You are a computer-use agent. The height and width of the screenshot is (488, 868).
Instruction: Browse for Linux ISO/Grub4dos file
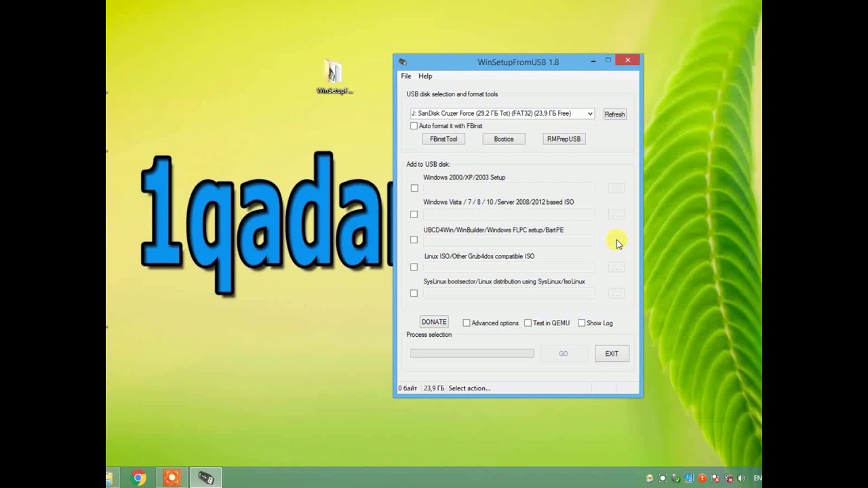click(616, 268)
